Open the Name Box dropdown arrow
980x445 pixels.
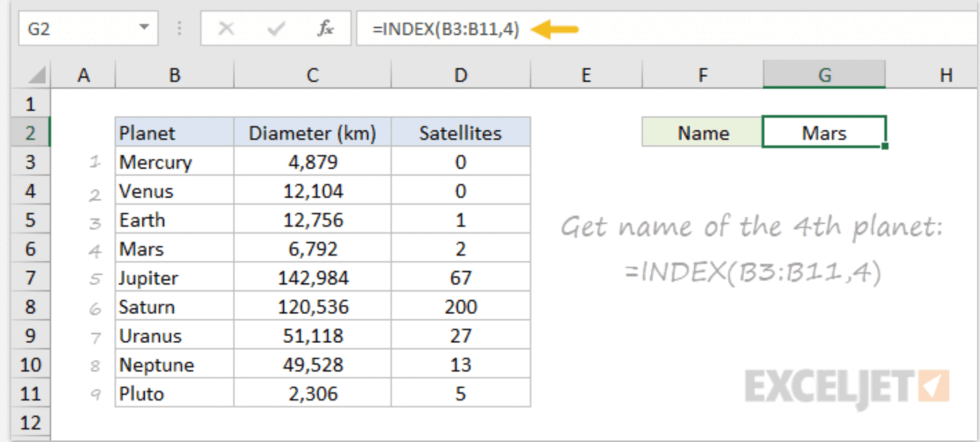click(145, 28)
